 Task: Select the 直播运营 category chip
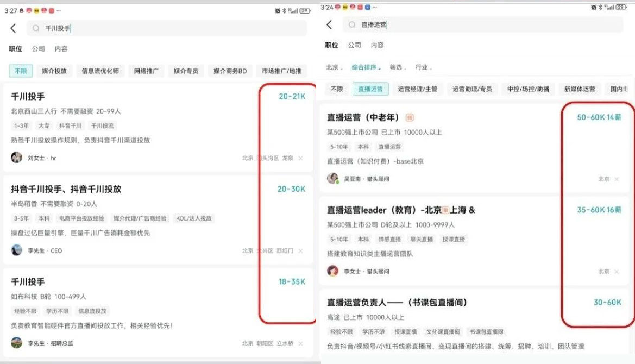click(370, 89)
